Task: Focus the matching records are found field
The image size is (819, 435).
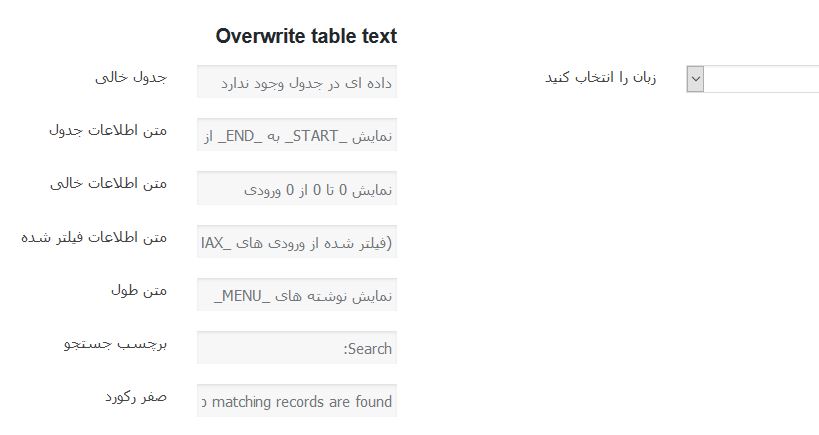Action: pyautogui.click(x=297, y=401)
